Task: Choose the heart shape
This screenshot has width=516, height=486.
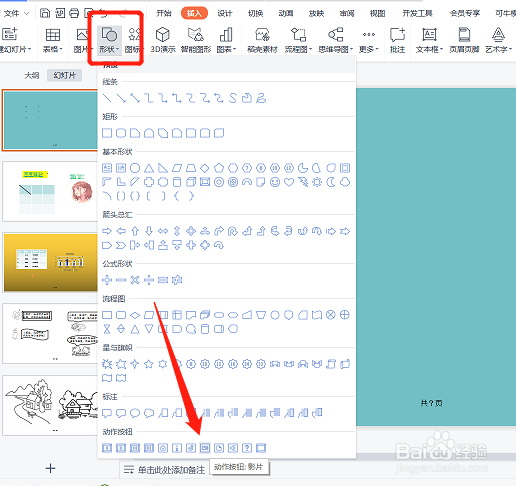Action: coord(289,182)
